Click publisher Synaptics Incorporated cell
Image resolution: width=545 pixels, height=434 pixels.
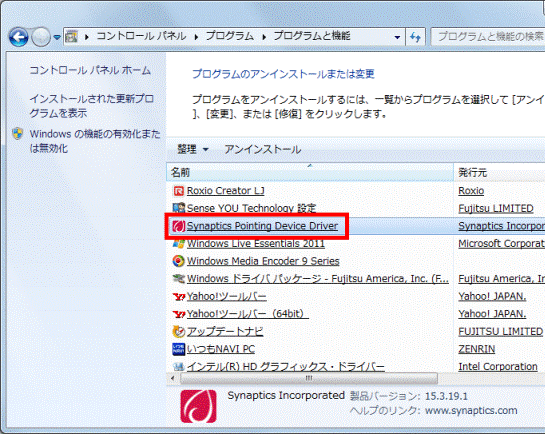pos(501,226)
